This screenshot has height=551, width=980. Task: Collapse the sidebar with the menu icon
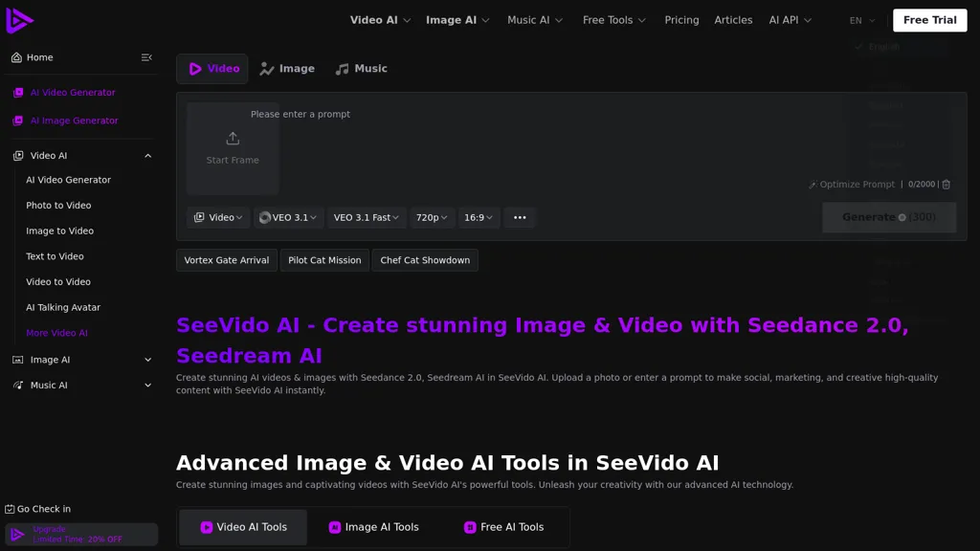coord(146,57)
